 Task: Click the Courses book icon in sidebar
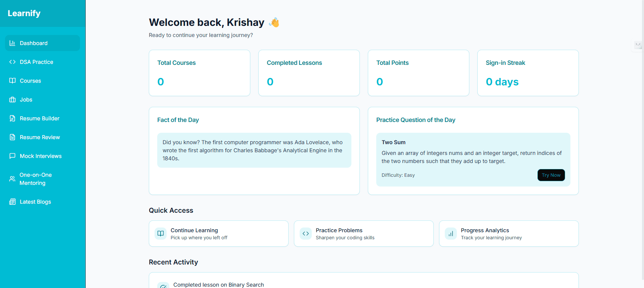coord(12,81)
